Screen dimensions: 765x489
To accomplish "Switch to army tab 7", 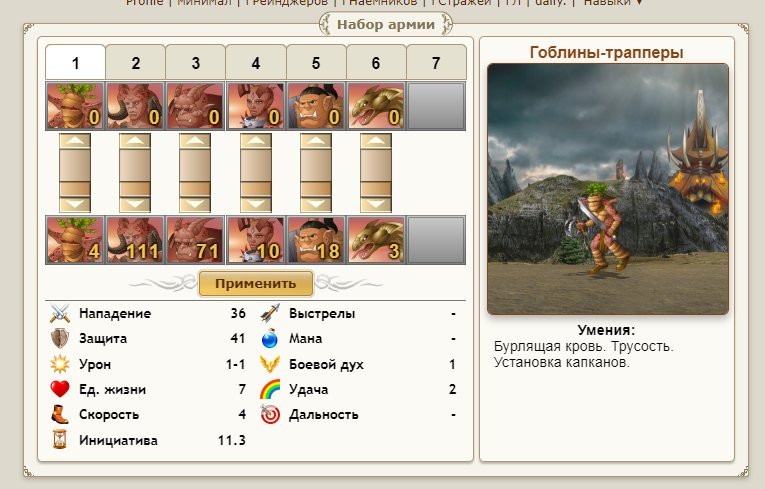I will tap(436, 62).
